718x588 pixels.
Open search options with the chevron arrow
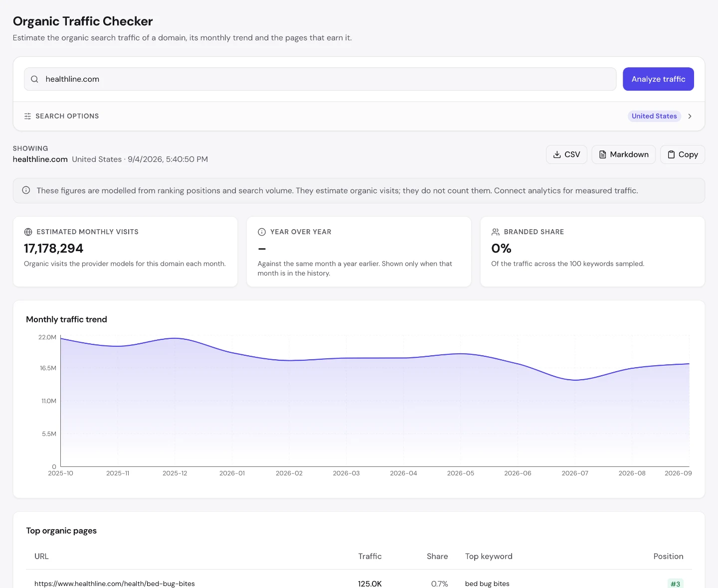coord(690,116)
